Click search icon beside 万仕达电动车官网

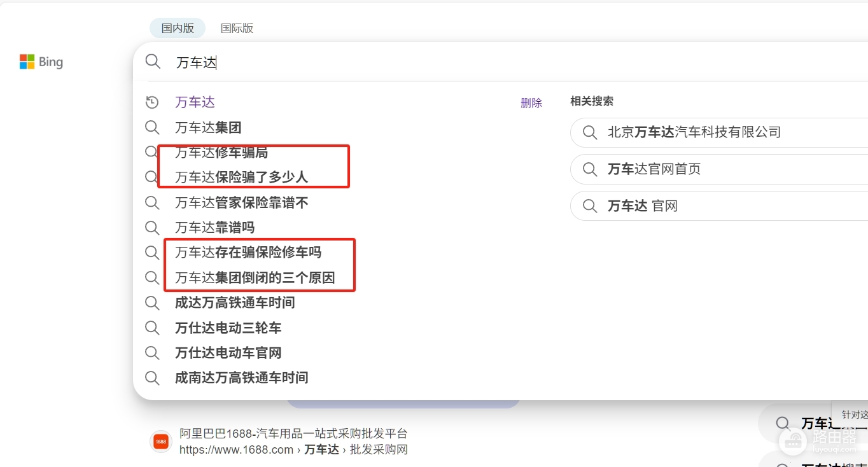[152, 353]
